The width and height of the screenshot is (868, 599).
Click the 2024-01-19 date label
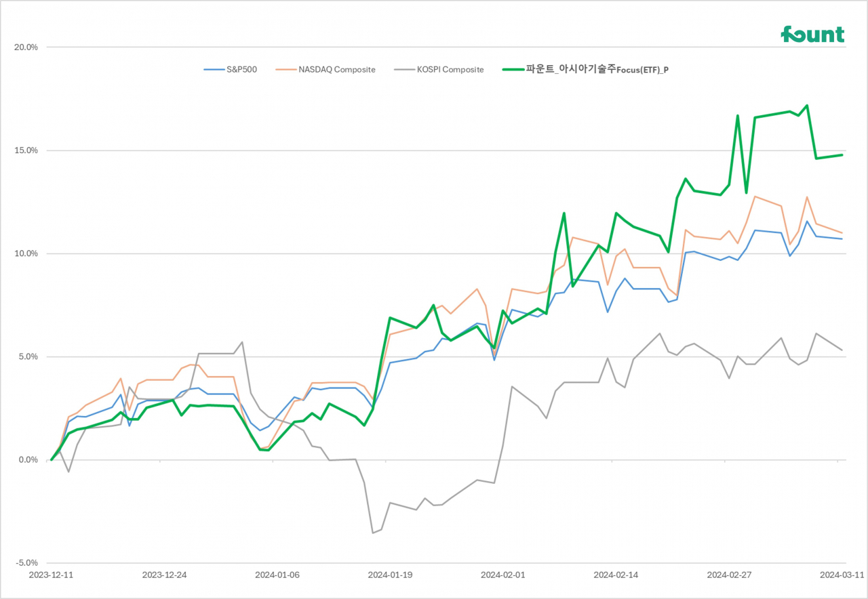(x=390, y=575)
